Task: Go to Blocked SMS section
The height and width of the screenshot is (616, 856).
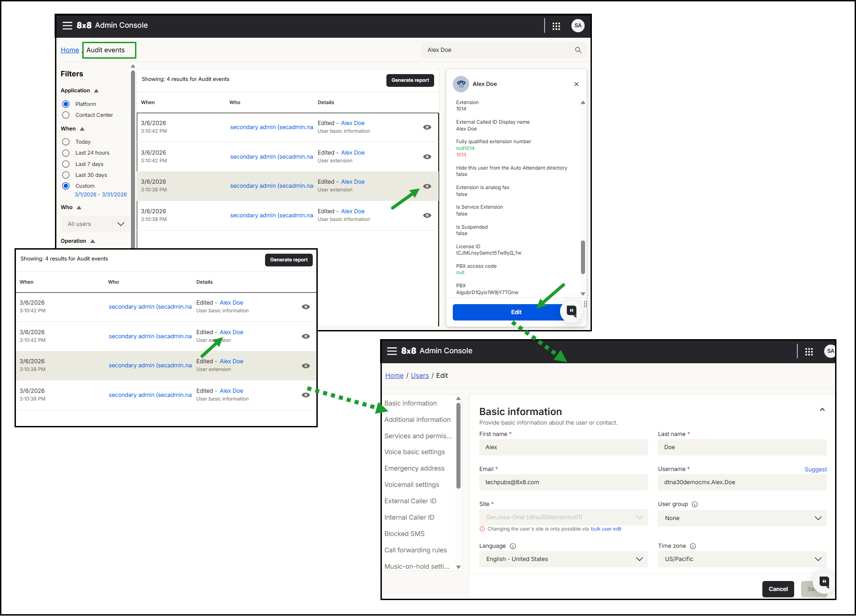Action: coord(405,534)
